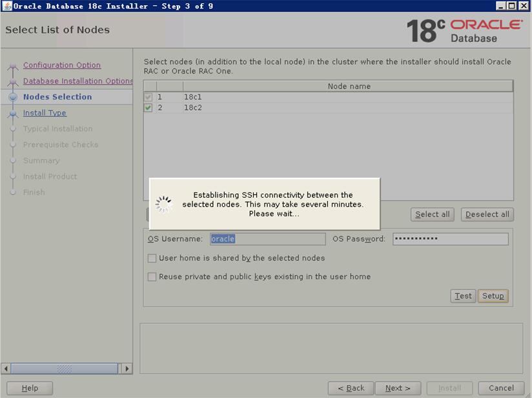
Task: Go to Database Installation Options step
Action: tap(77, 81)
